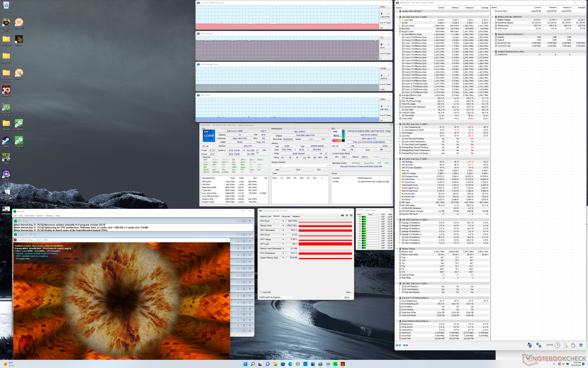Viewport: 588px width, 368px height.
Task: Expand the Core Temperatures tree row
Action: 400,127
